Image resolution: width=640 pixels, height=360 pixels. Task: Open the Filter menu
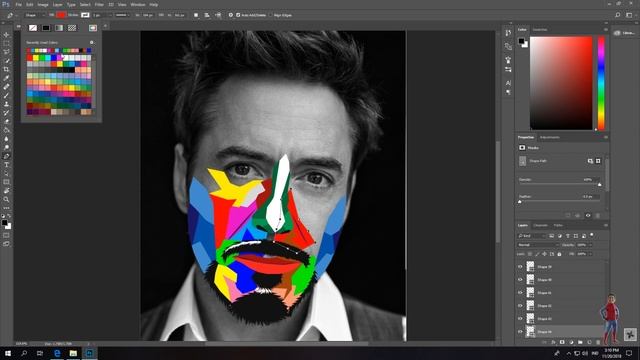(x=99, y=4)
